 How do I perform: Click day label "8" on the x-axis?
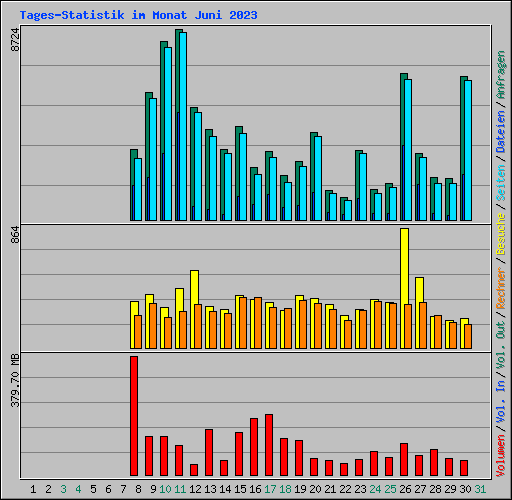click(138, 489)
